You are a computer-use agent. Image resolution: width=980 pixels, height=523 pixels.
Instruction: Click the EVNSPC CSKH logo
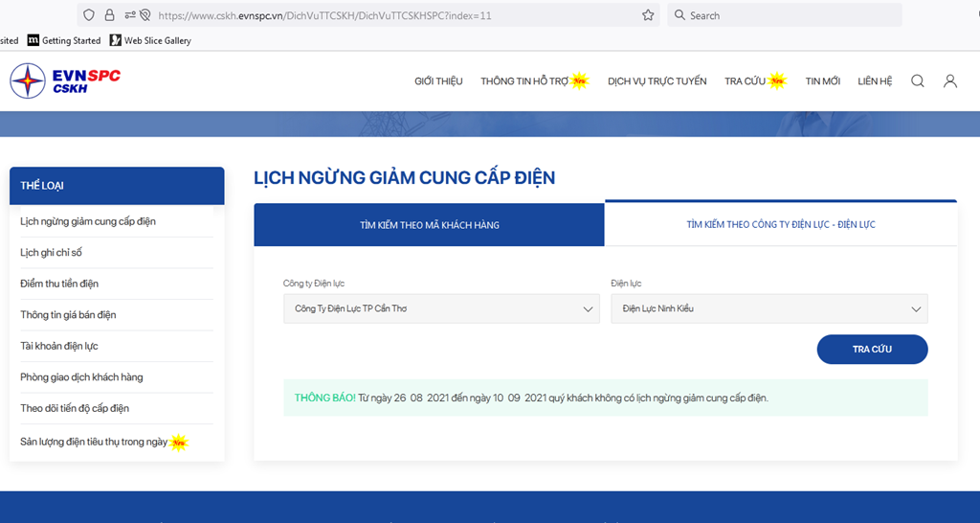(65, 81)
